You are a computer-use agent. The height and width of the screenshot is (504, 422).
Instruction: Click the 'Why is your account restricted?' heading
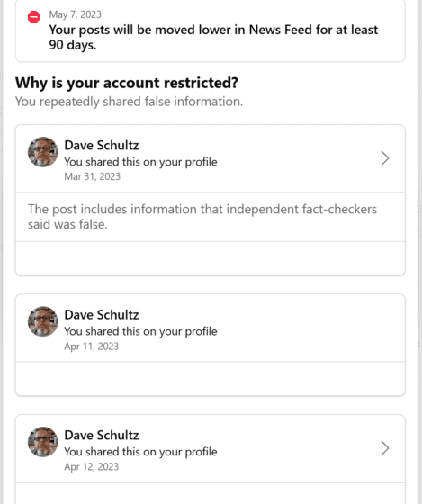pyautogui.click(x=127, y=83)
